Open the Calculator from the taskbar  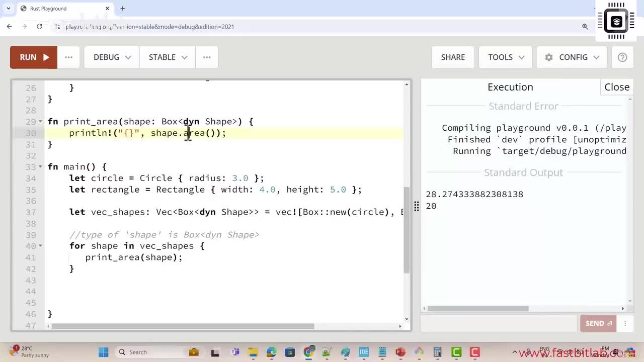click(x=438, y=352)
